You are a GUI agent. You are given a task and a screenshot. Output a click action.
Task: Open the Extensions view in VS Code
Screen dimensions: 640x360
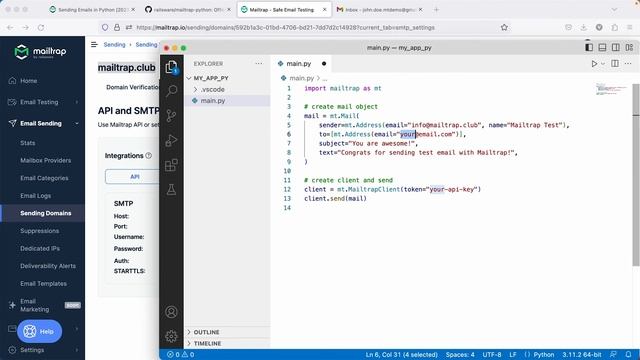click(171, 165)
